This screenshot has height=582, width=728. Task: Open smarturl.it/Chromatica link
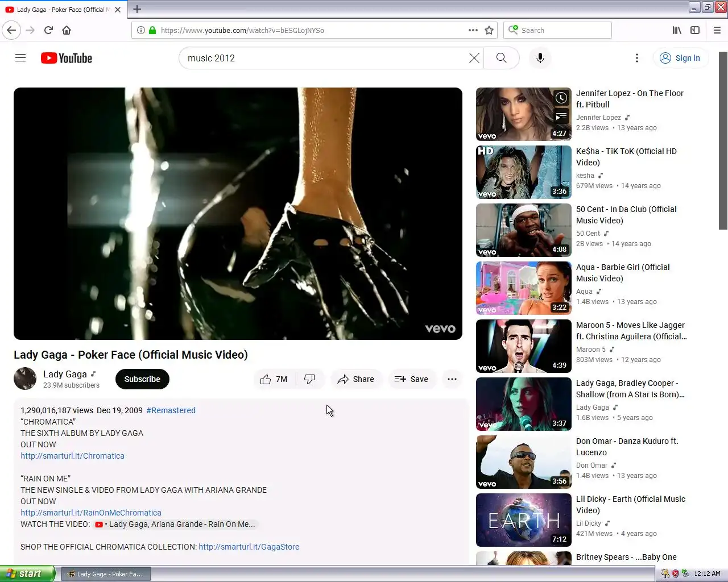click(72, 456)
